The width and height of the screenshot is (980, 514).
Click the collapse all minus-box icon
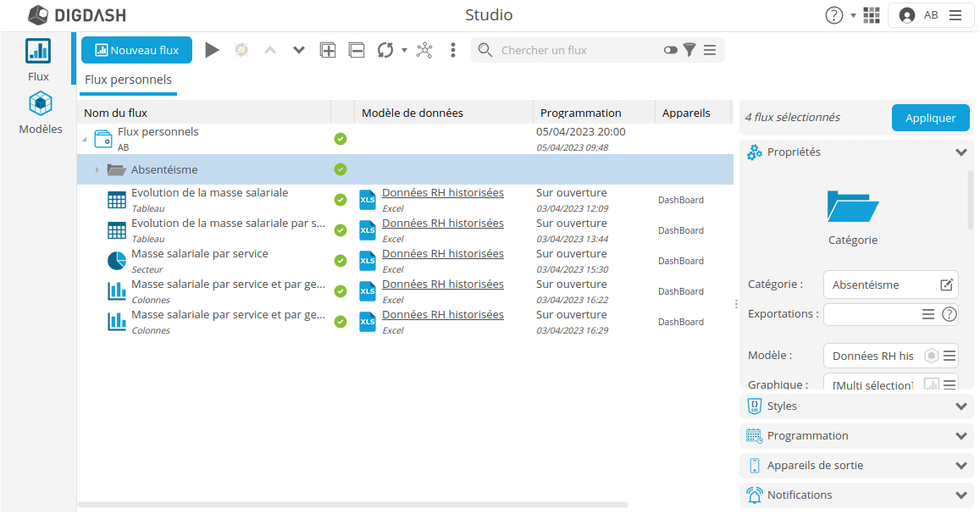click(x=357, y=50)
